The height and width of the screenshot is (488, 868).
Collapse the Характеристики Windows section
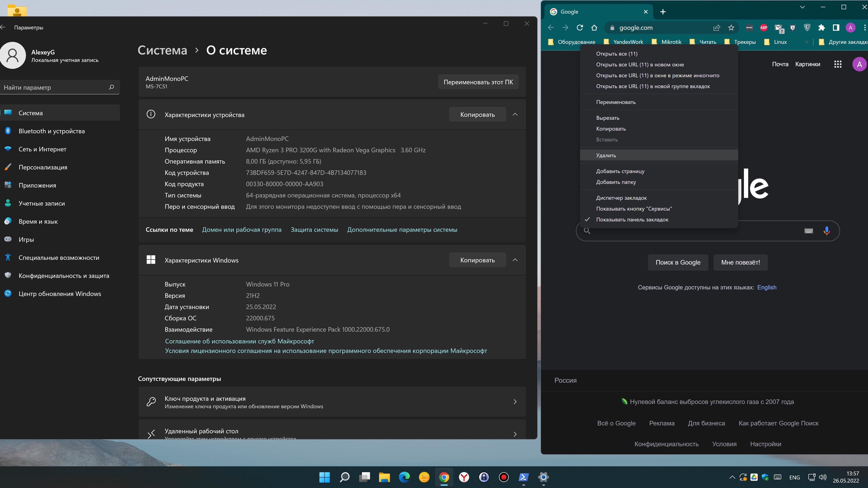(515, 260)
